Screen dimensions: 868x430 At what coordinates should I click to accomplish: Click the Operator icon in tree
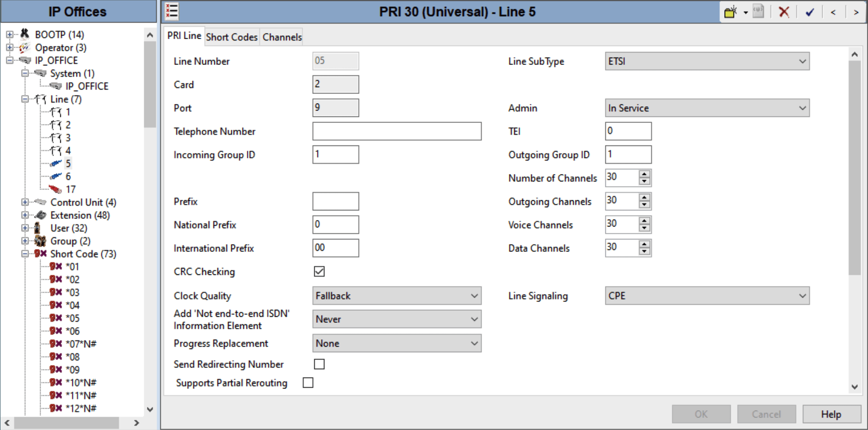coord(24,47)
